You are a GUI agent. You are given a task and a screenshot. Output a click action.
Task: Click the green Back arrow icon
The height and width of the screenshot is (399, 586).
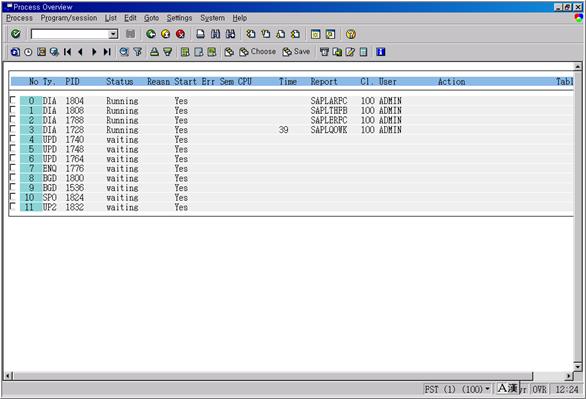(151, 34)
